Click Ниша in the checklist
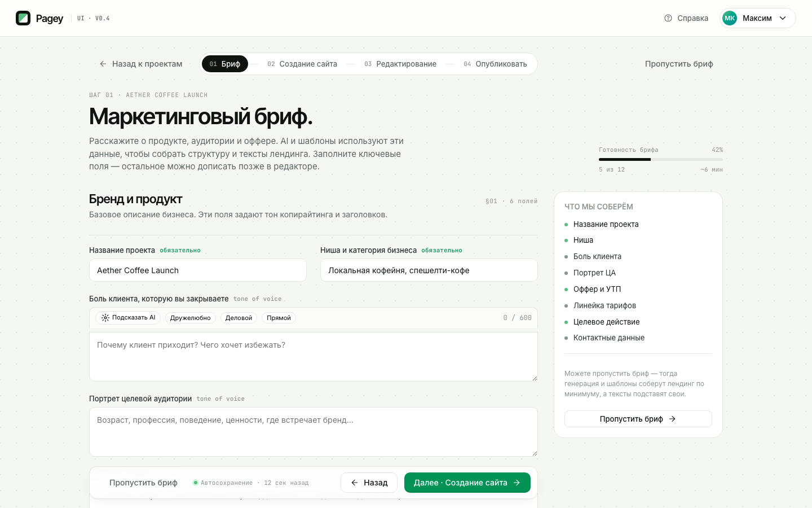 (x=583, y=240)
